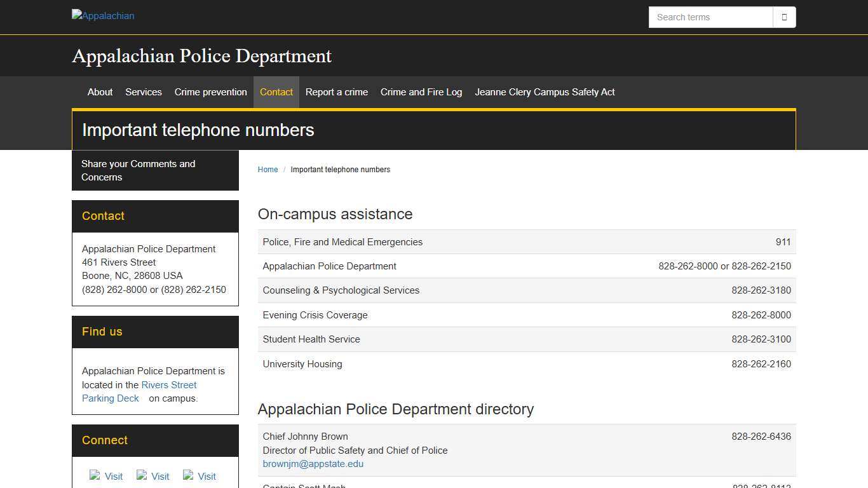Click the first Visit social media icon

click(x=105, y=476)
